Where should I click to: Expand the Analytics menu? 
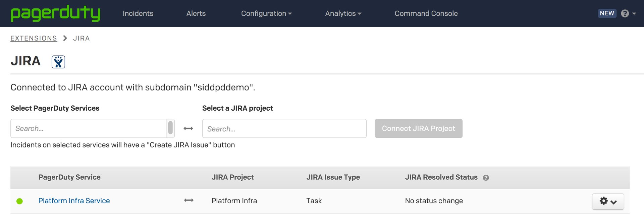pos(343,13)
